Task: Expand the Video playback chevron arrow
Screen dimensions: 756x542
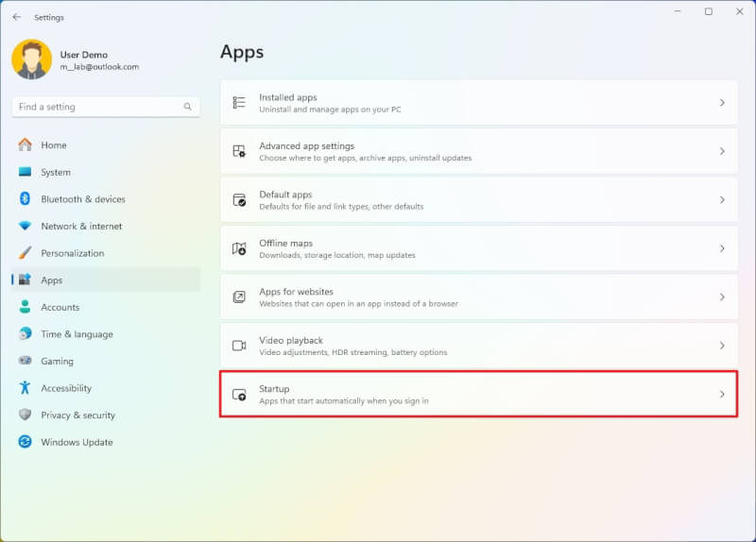Action: click(722, 346)
